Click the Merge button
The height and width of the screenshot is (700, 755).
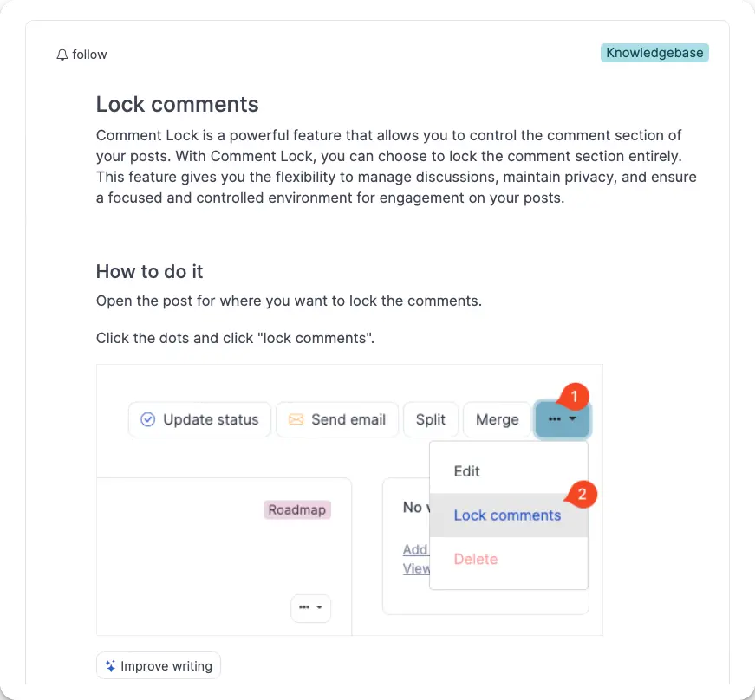[x=497, y=419]
